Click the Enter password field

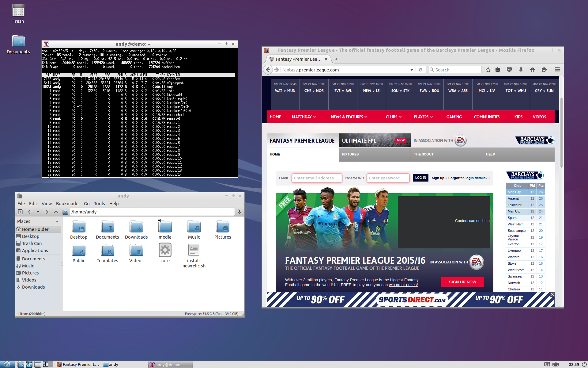click(x=388, y=178)
